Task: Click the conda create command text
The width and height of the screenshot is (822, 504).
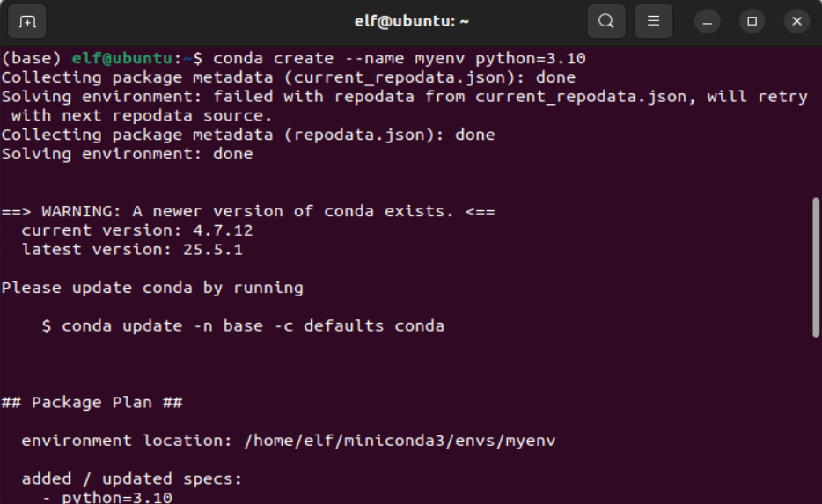Action: [x=400, y=59]
